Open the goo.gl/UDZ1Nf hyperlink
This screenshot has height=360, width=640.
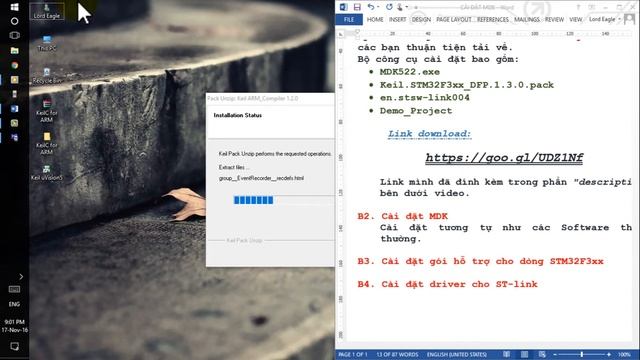[504, 158]
